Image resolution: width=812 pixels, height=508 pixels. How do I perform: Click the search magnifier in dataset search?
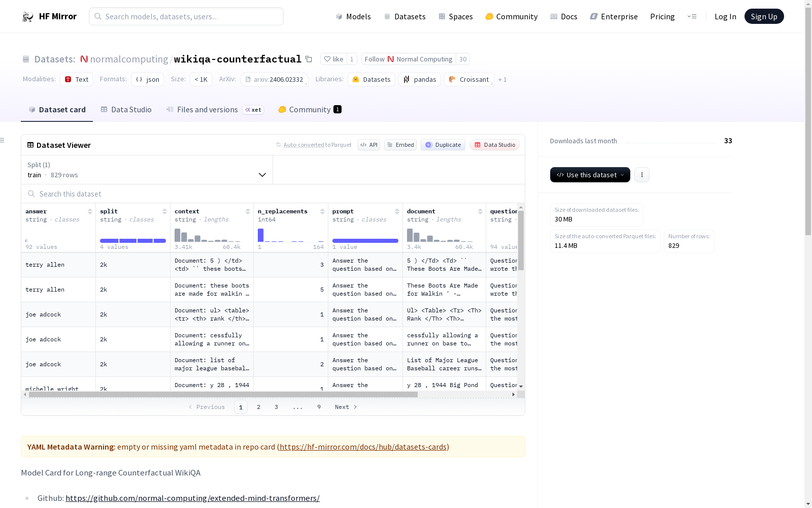click(31, 194)
